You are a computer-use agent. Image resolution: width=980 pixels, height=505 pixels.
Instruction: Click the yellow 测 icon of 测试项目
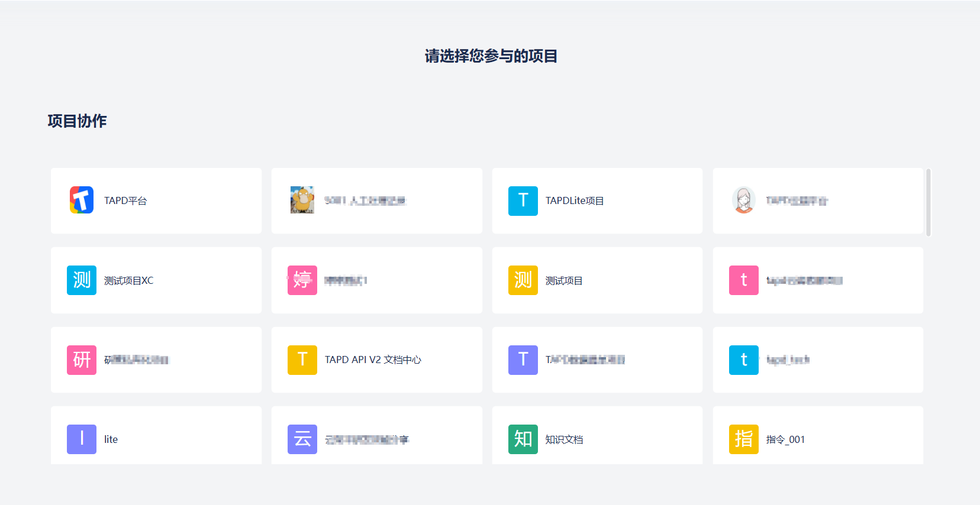tap(523, 280)
